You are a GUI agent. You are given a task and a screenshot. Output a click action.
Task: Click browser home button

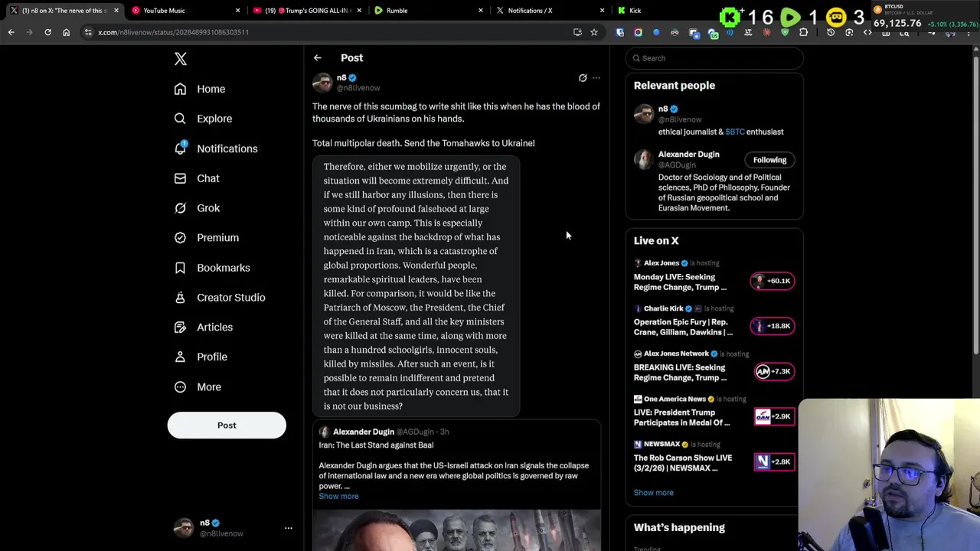click(x=66, y=32)
